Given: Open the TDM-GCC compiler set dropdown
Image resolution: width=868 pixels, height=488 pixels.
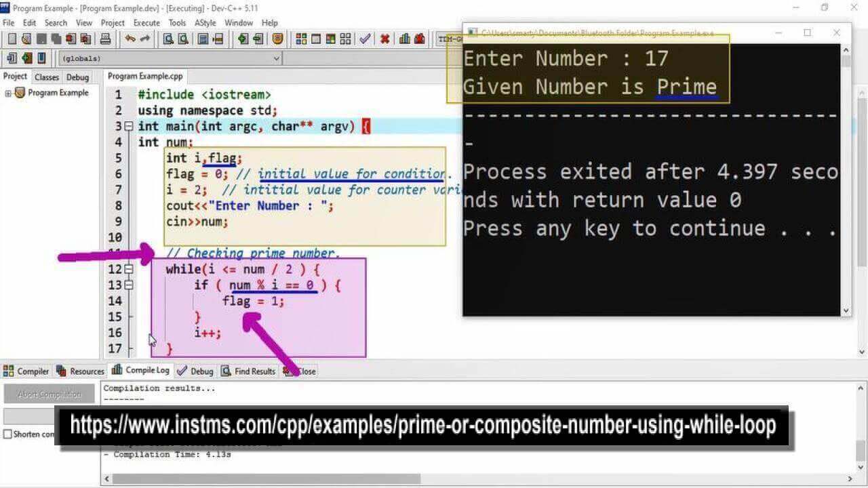Looking at the screenshot, I should [450, 39].
